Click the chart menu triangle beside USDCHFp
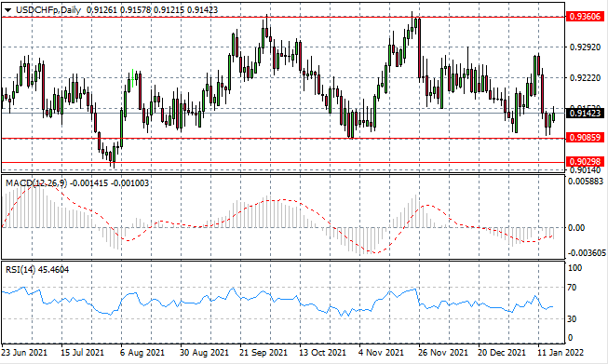The height and width of the screenshot is (364, 608). tap(8, 10)
